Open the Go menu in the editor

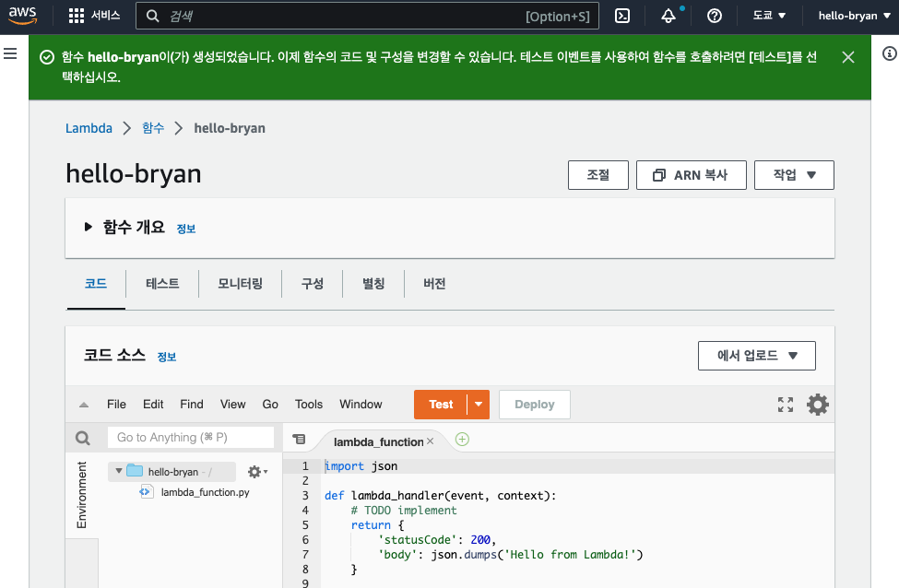click(x=270, y=405)
